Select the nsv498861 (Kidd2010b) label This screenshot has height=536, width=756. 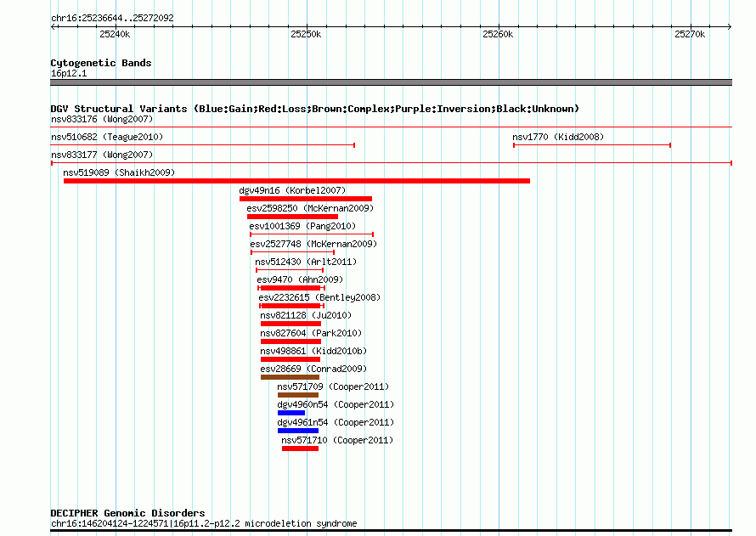(314, 351)
